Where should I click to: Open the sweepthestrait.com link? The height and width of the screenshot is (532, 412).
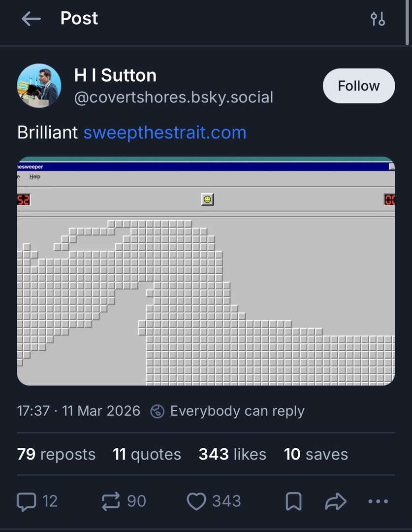pos(164,133)
